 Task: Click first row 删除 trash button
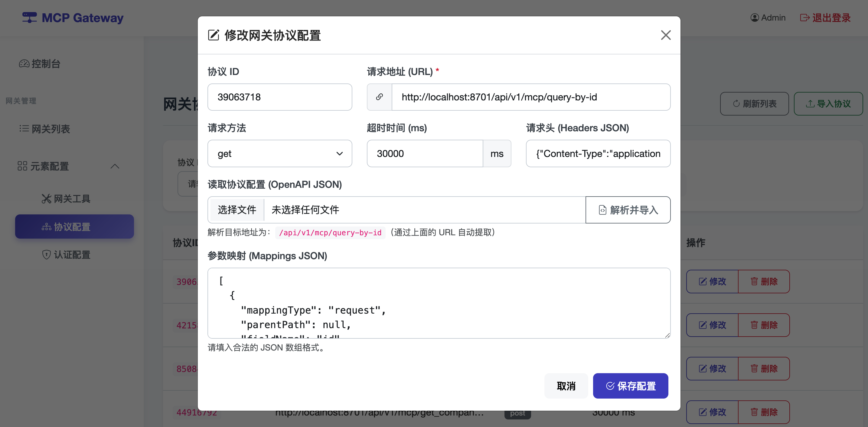[764, 282]
